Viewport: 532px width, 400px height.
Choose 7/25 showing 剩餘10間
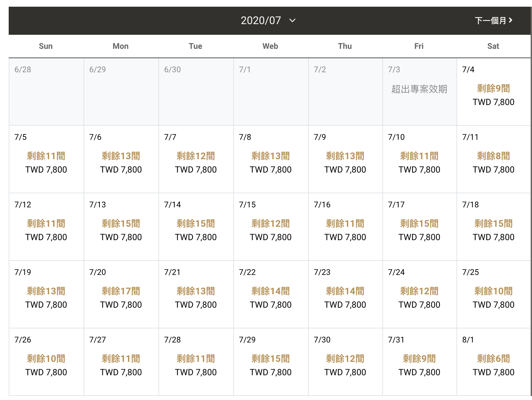click(x=494, y=295)
